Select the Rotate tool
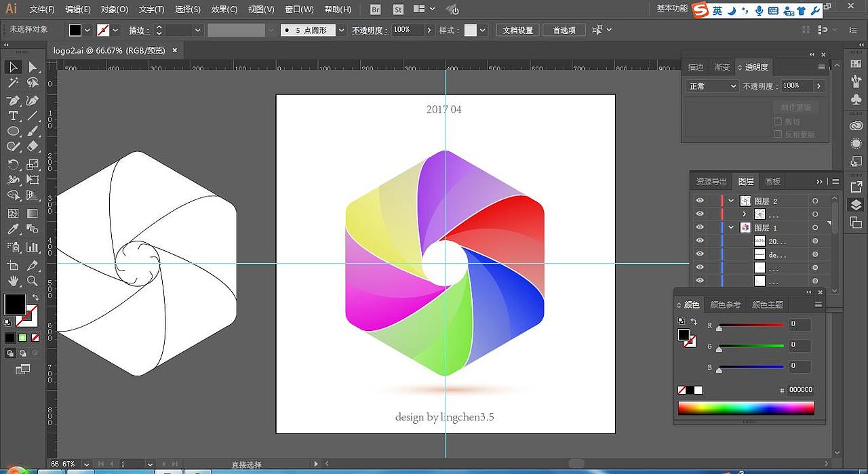This screenshot has width=868, height=474. (13, 164)
